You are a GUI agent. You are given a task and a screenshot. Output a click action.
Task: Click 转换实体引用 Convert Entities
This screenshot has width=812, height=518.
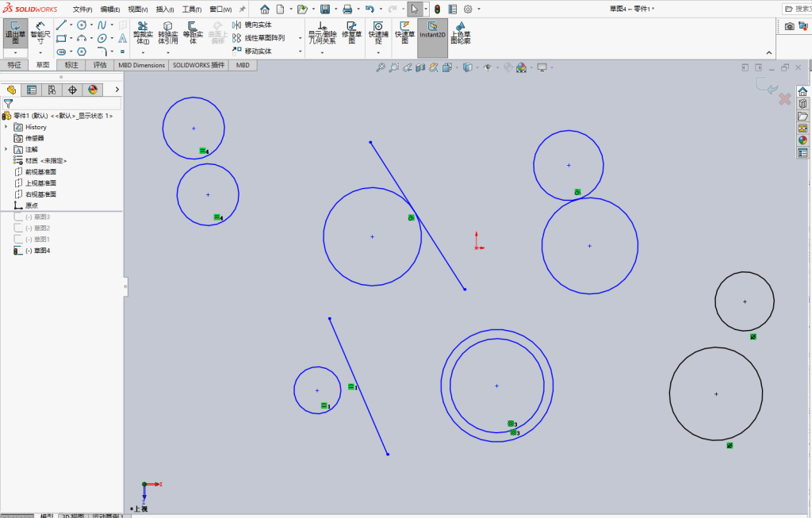pos(168,33)
